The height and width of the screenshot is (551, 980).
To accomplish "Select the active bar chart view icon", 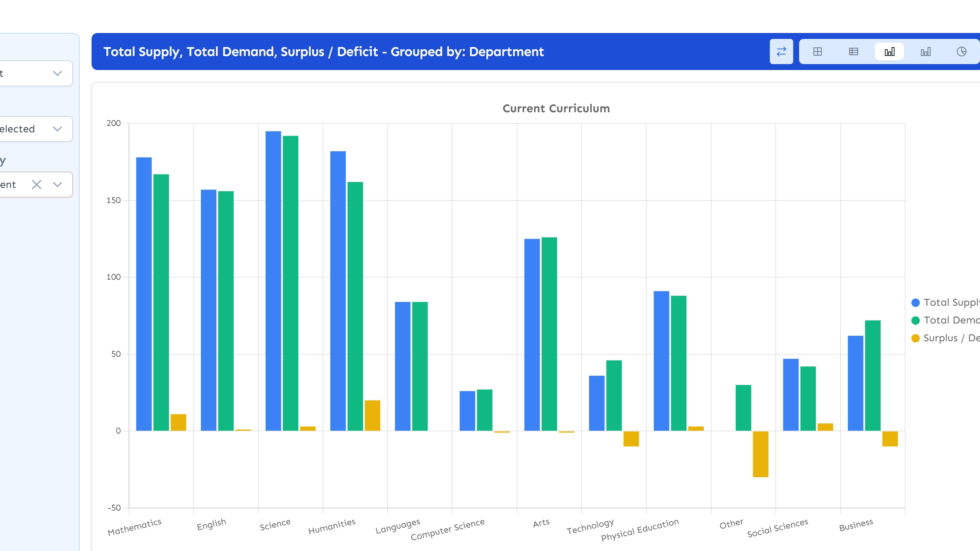I will coord(889,52).
